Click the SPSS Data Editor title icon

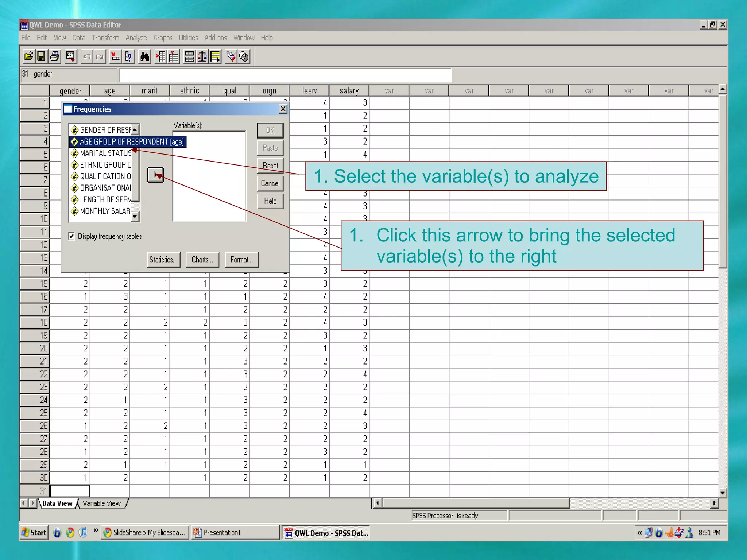pos(24,25)
